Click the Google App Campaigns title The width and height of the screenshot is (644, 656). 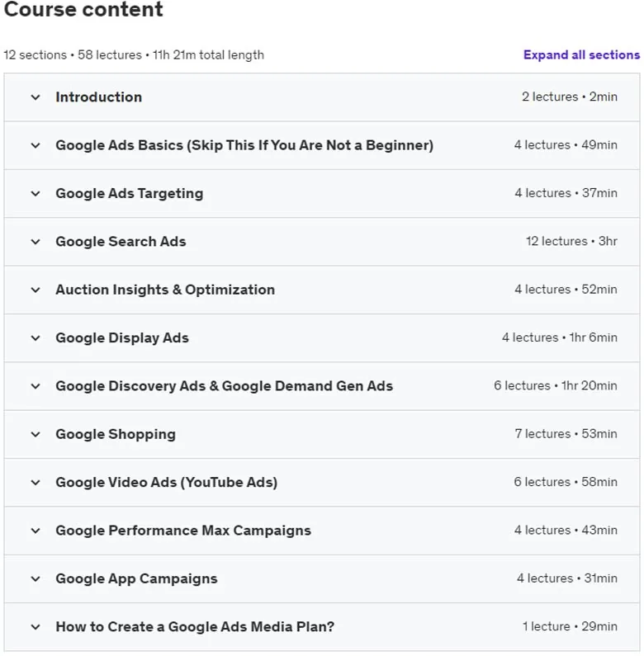click(136, 578)
